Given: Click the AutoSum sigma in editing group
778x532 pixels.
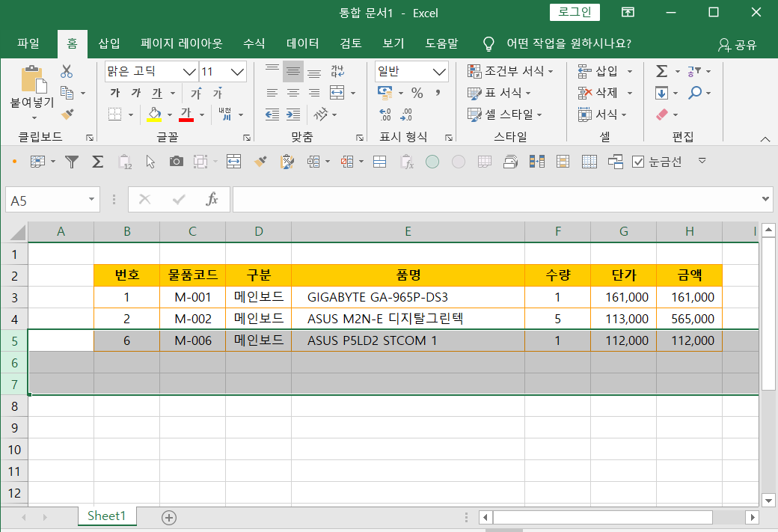Looking at the screenshot, I should point(661,72).
